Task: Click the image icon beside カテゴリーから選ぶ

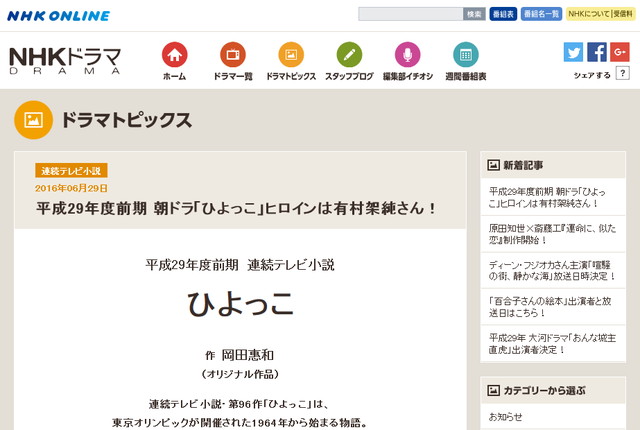Action: (x=493, y=390)
